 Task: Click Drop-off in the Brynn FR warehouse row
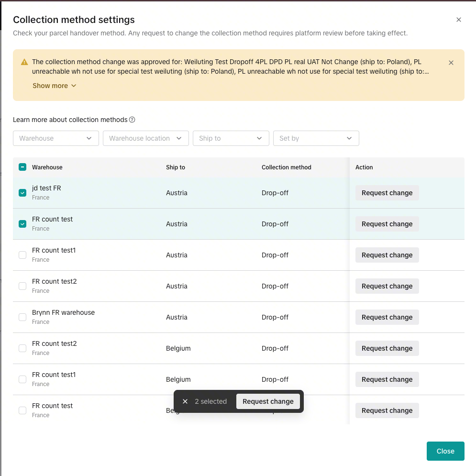275,317
